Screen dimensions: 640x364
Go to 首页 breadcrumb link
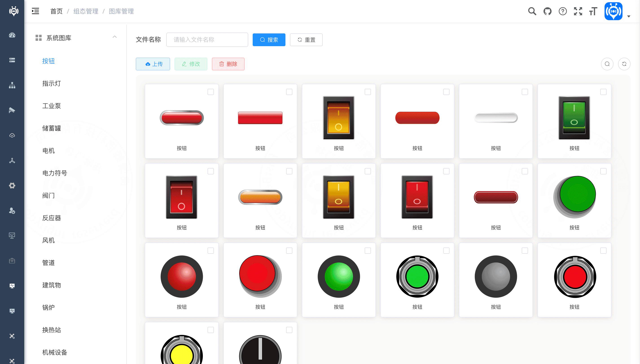[56, 11]
